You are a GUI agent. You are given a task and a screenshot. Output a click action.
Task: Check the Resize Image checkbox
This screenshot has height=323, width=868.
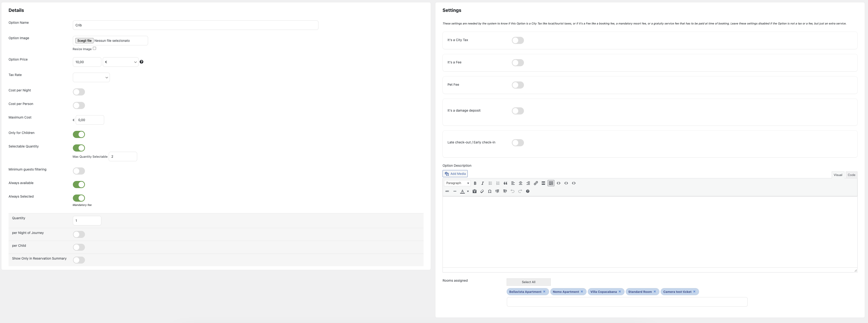tap(94, 48)
